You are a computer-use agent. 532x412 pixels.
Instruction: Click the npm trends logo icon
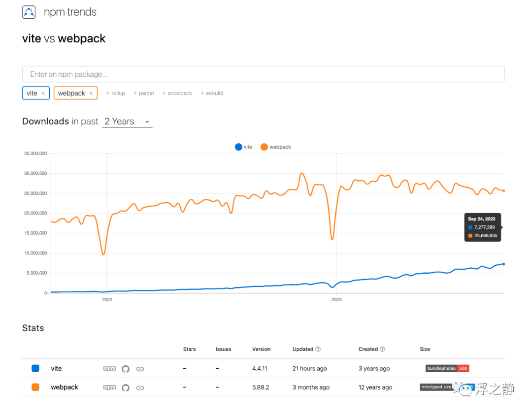point(29,12)
